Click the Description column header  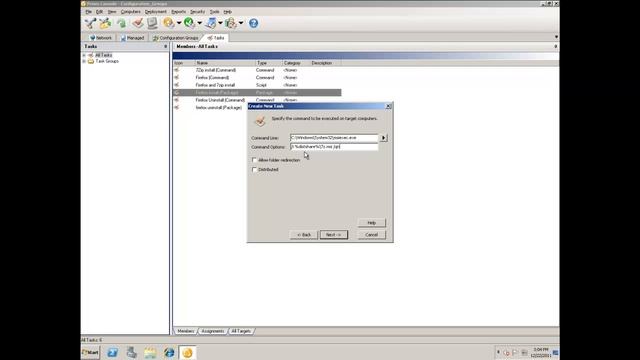point(325,63)
